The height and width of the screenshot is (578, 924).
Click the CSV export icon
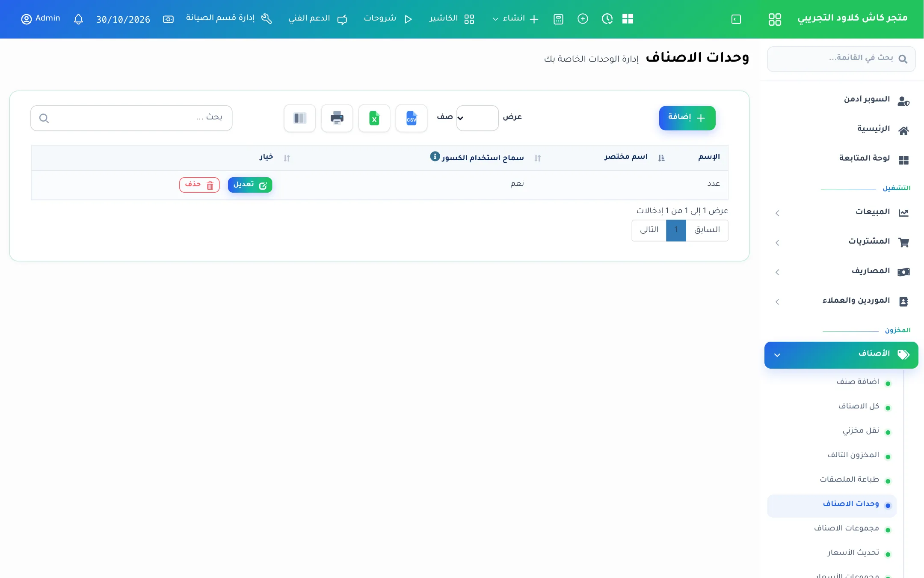coord(411,118)
